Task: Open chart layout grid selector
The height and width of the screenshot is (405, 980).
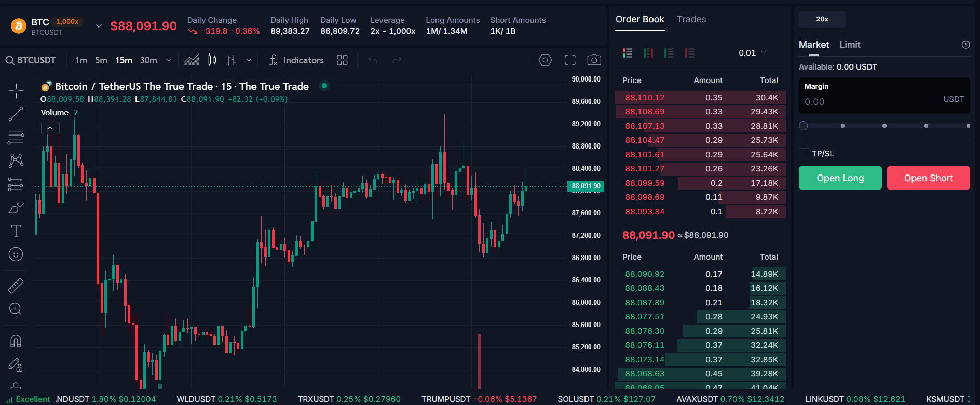Action: tap(342, 60)
